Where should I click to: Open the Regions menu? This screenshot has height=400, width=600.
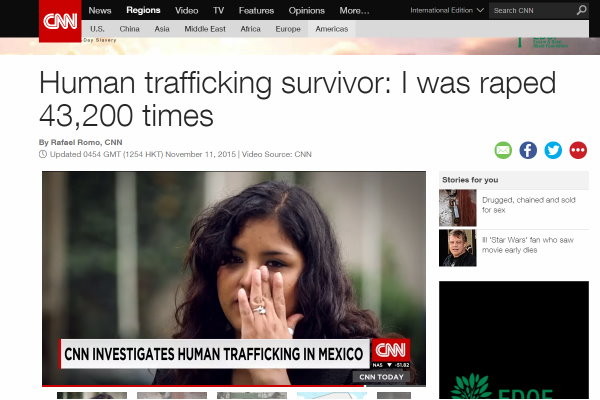point(143,10)
